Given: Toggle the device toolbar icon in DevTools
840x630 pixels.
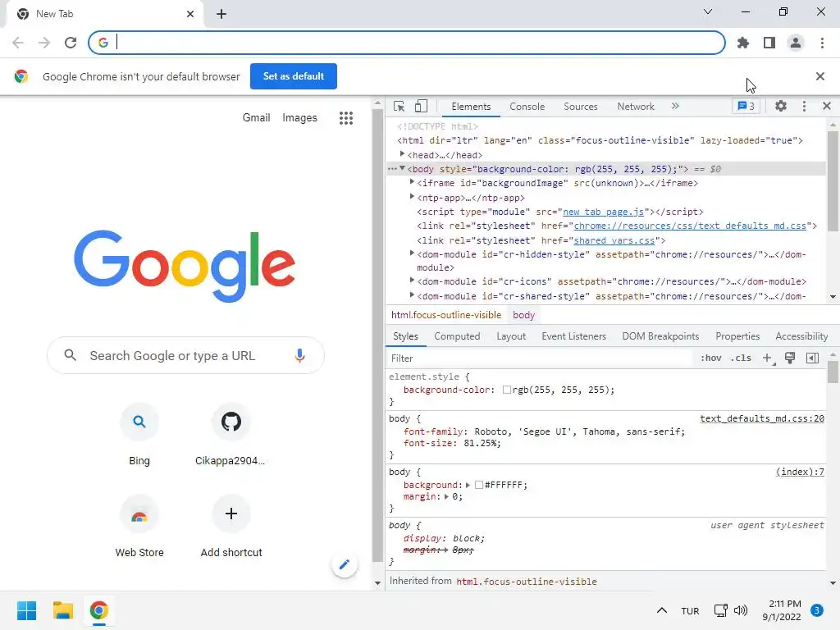Looking at the screenshot, I should pos(421,106).
